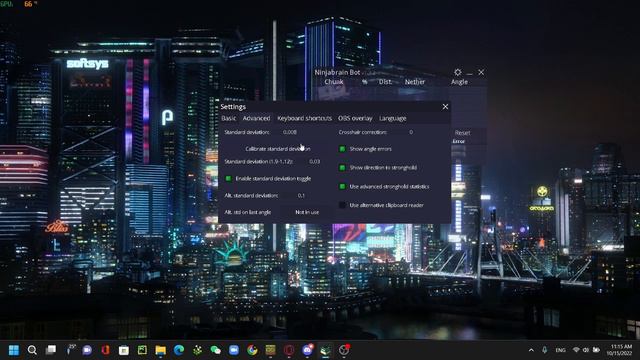
Task: Launch Microsoft Office from the taskbar
Action: 105,350
